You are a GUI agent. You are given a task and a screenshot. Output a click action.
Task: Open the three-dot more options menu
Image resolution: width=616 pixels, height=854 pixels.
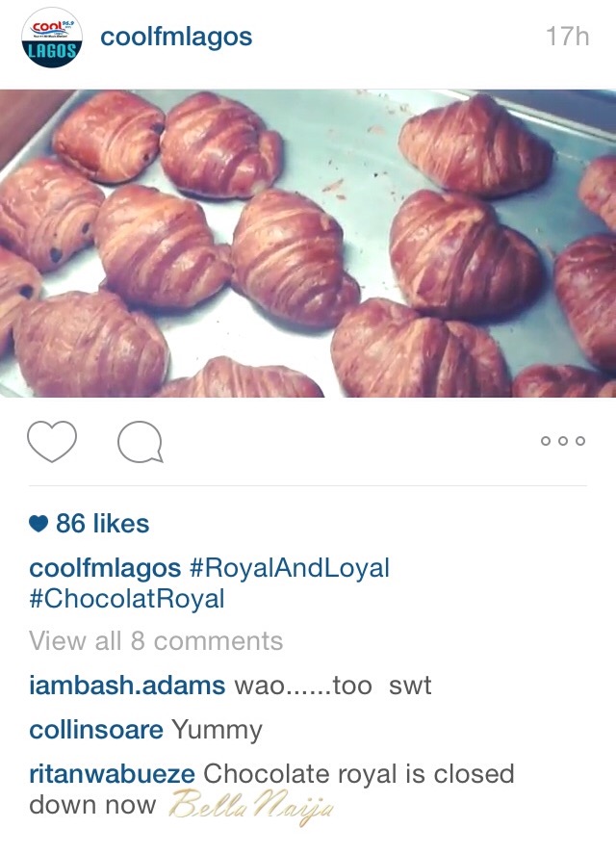(563, 441)
